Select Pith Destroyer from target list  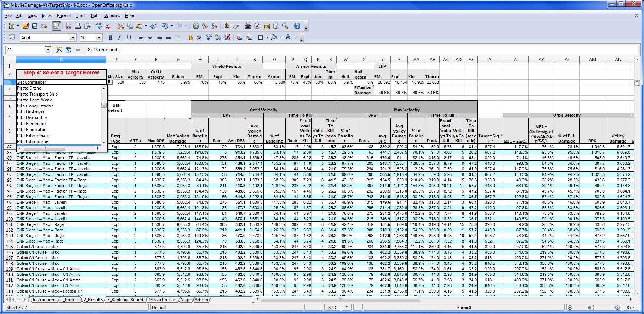pos(31,112)
